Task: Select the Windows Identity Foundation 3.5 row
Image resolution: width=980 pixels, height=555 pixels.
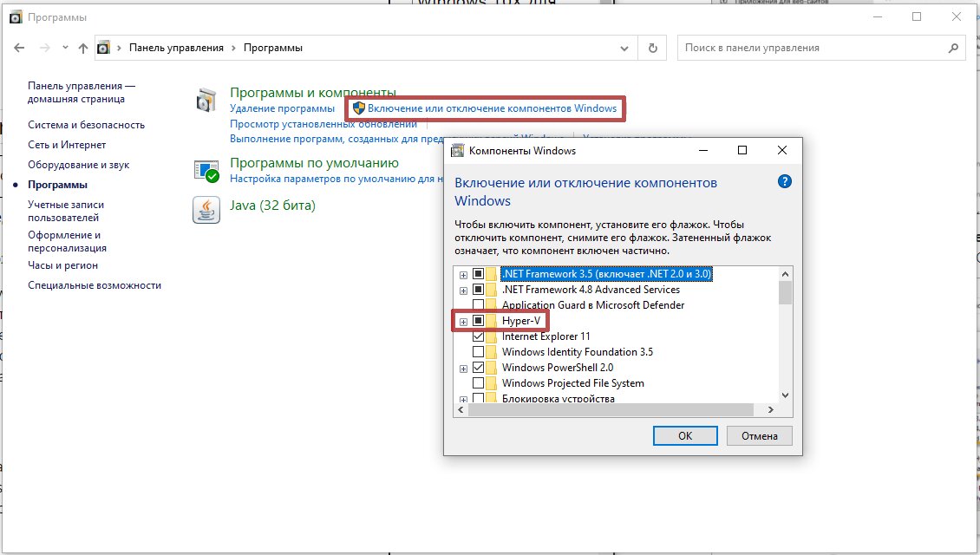Action: click(x=578, y=352)
